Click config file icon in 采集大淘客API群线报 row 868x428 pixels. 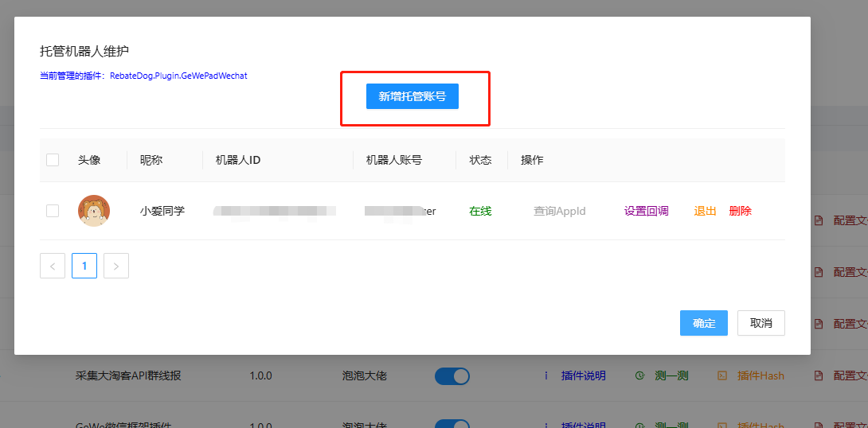click(819, 375)
